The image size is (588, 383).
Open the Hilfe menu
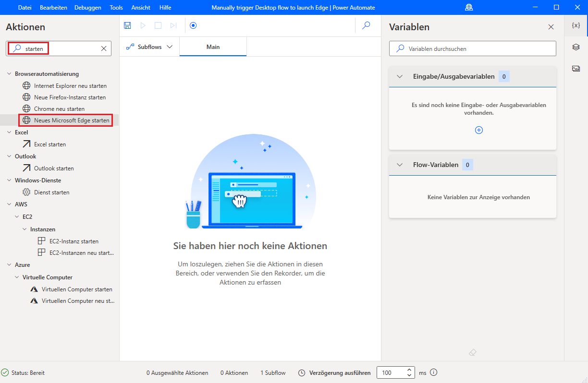click(165, 7)
